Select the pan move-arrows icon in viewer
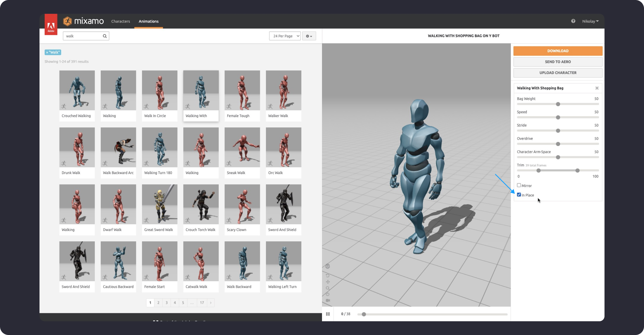Image resolution: width=644 pixels, height=335 pixels. (328, 282)
